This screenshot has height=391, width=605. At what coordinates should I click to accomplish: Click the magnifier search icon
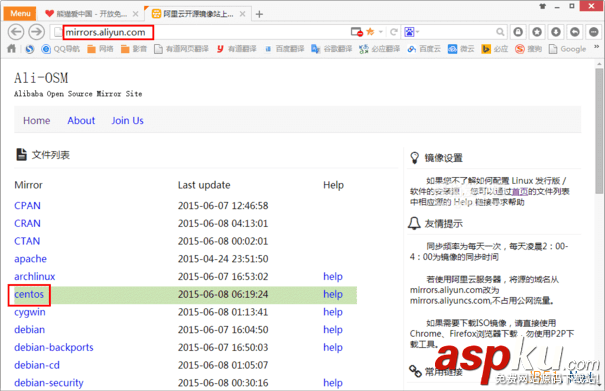pyautogui.click(x=500, y=32)
